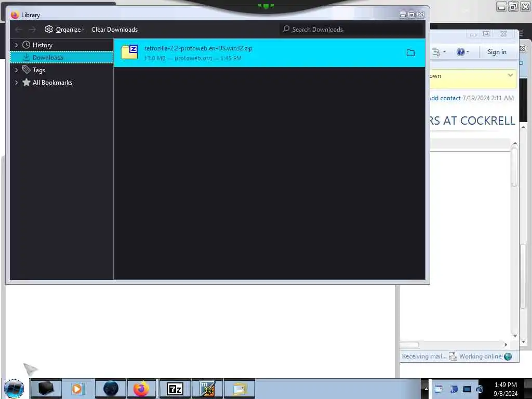Viewport: 532px width, 399px height.
Task: Click the Search Downloads field
Action: 353,30
